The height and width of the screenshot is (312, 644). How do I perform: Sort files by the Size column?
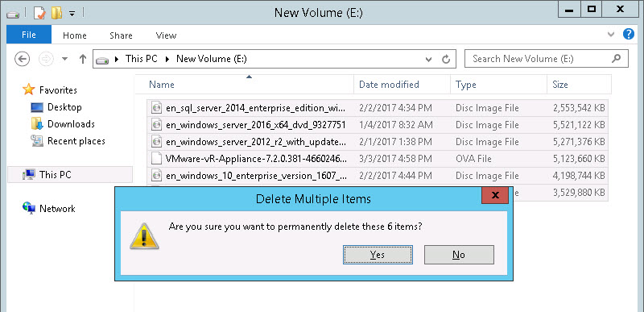pyautogui.click(x=579, y=85)
